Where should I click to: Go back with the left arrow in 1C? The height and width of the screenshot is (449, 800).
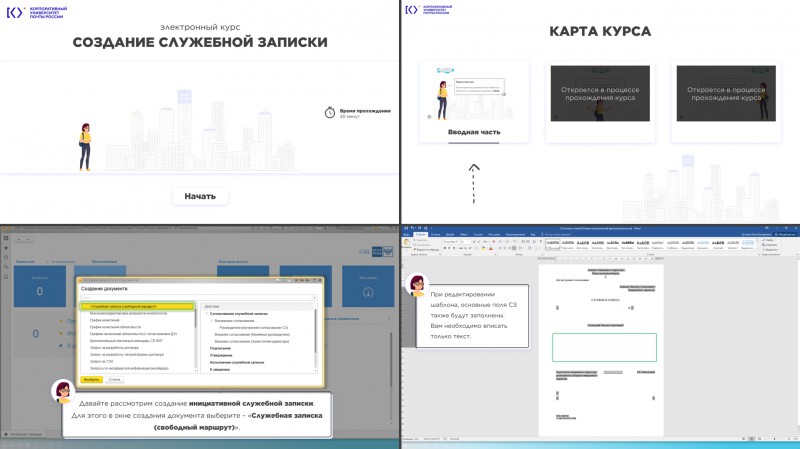(19, 239)
